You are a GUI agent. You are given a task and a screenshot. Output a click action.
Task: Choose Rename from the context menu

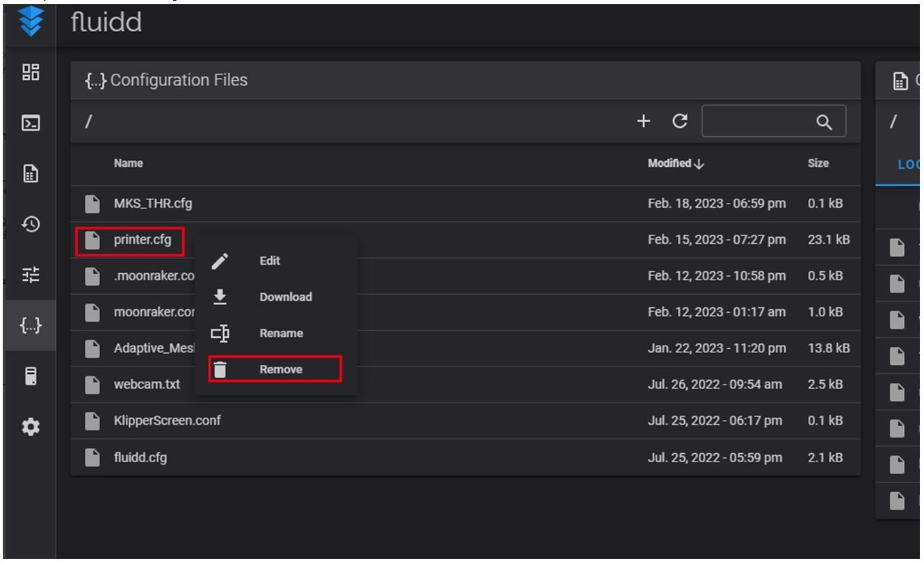pyautogui.click(x=281, y=334)
